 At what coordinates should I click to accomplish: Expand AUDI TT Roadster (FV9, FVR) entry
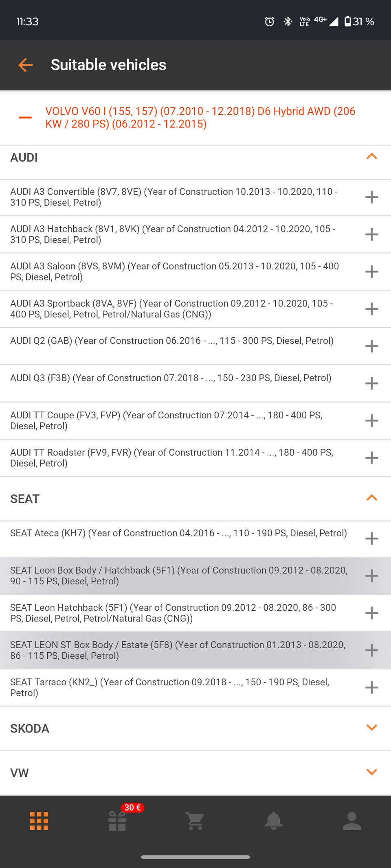pos(371,458)
